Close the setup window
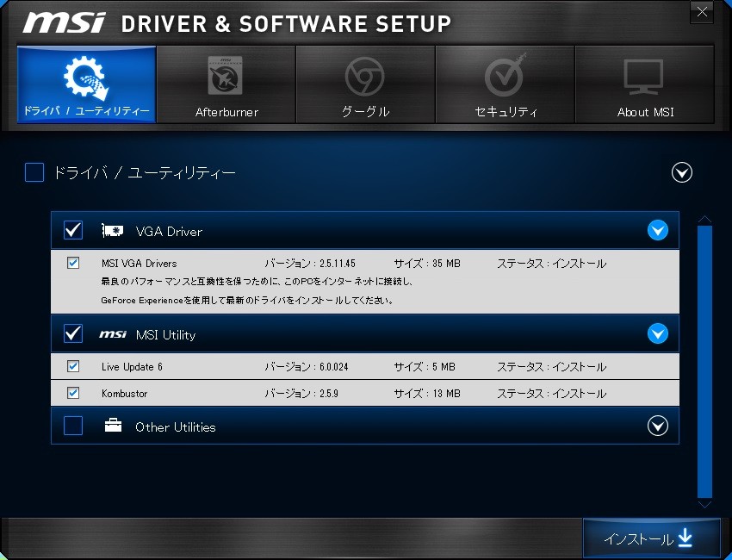732x560 pixels. 702,12
